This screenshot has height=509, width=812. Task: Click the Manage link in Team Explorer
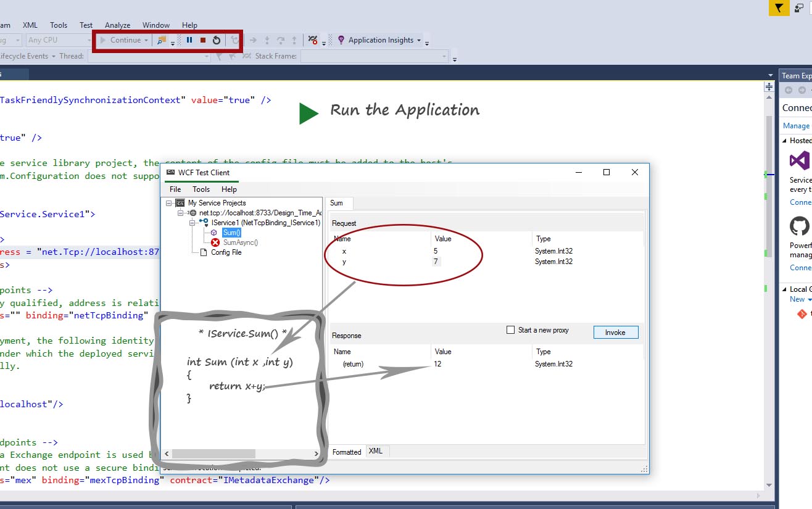(796, 126)
